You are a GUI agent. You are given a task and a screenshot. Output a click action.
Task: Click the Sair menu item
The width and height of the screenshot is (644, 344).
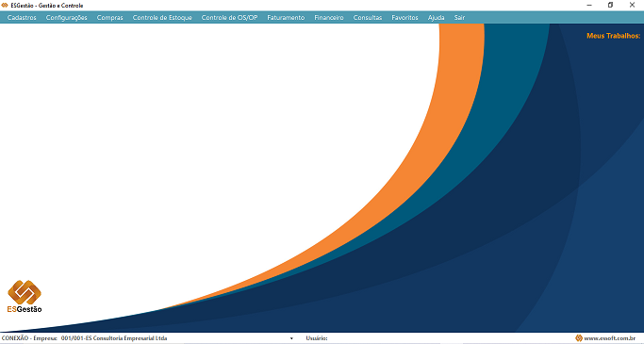[459, 18]
